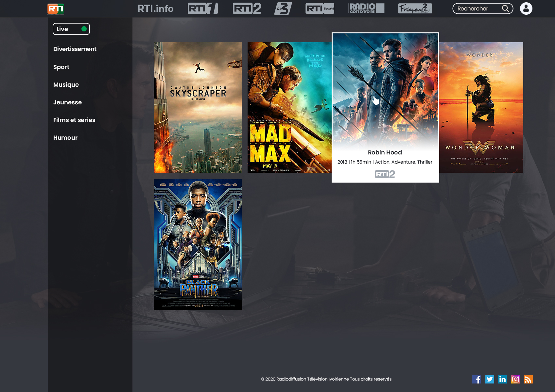Open RTI's Instagram page

(515, 379)
